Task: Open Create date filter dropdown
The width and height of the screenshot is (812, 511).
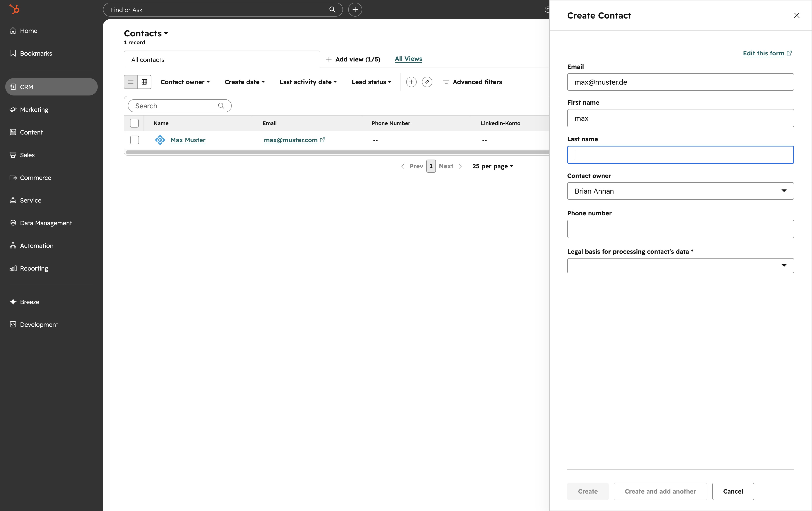Action: [x=245, y=82]
